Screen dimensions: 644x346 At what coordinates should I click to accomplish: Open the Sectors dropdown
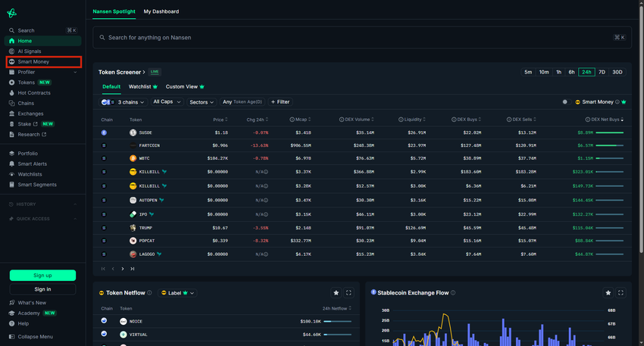[201, 101]
